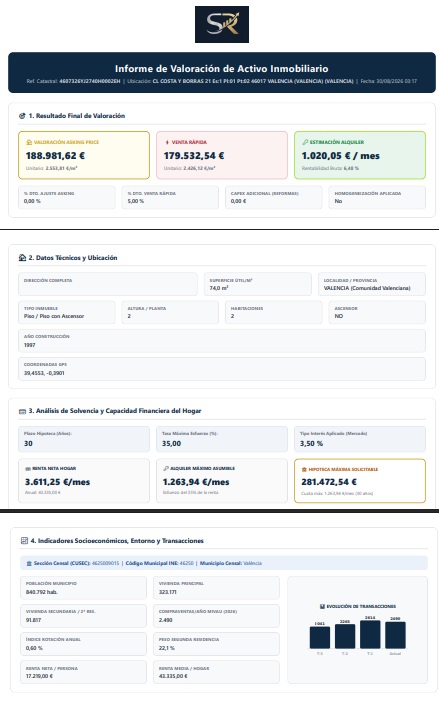Click the Peso Segunda Residencia value 22,1 %
The height and width of the screenshot is (703, 439).
[x=167, y=648]
